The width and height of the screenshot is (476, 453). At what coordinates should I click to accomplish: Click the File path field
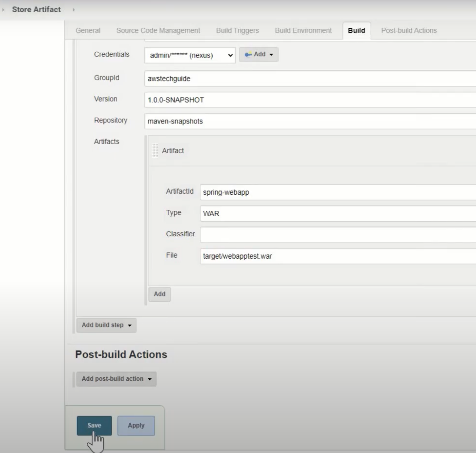[x=338, y=256]
